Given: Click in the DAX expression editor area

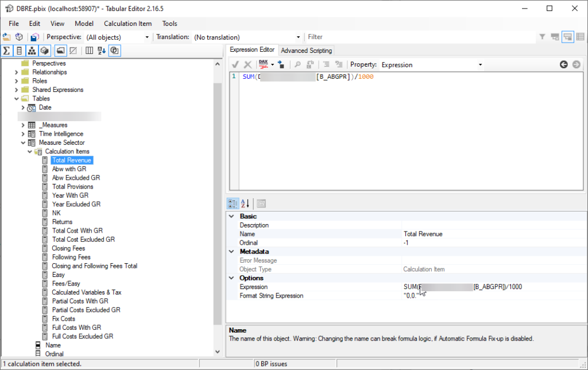Looking at the screenshot, I should pos(411,132).
